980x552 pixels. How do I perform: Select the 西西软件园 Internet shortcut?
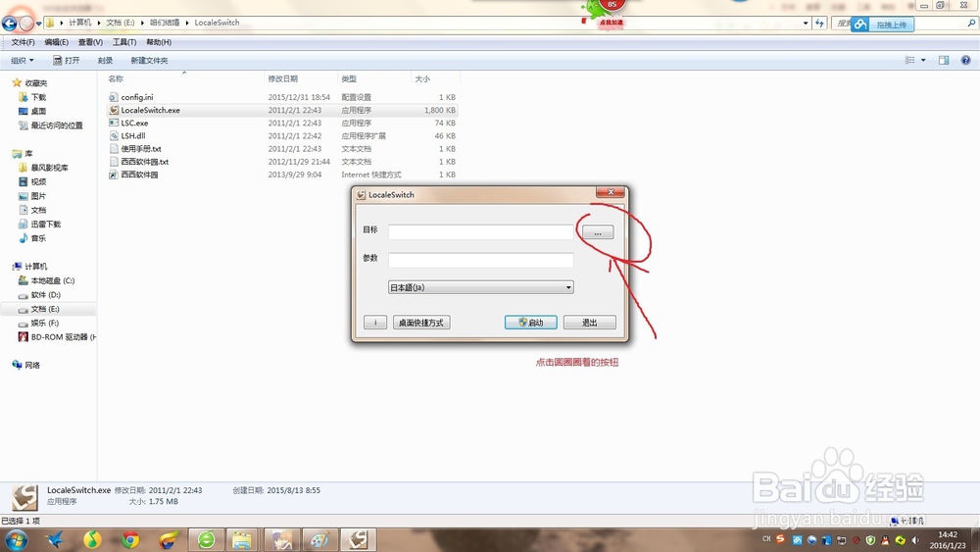coord(139,175)
